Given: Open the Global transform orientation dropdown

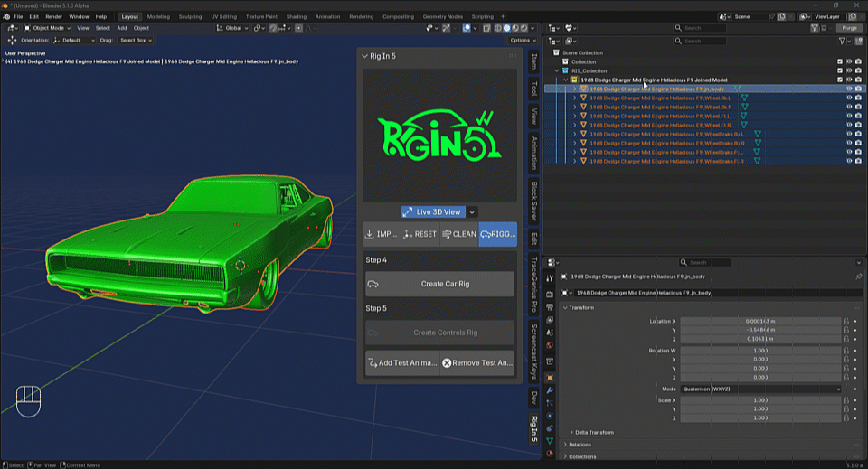Looking at the screenshot, I should point(232,28).
